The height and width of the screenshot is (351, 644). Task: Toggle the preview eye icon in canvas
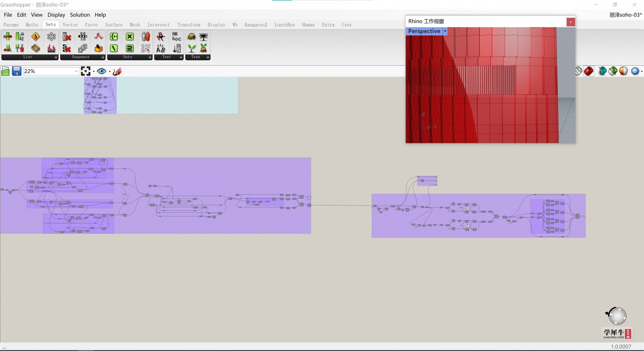pyautogui.click(x=101, y=71)
